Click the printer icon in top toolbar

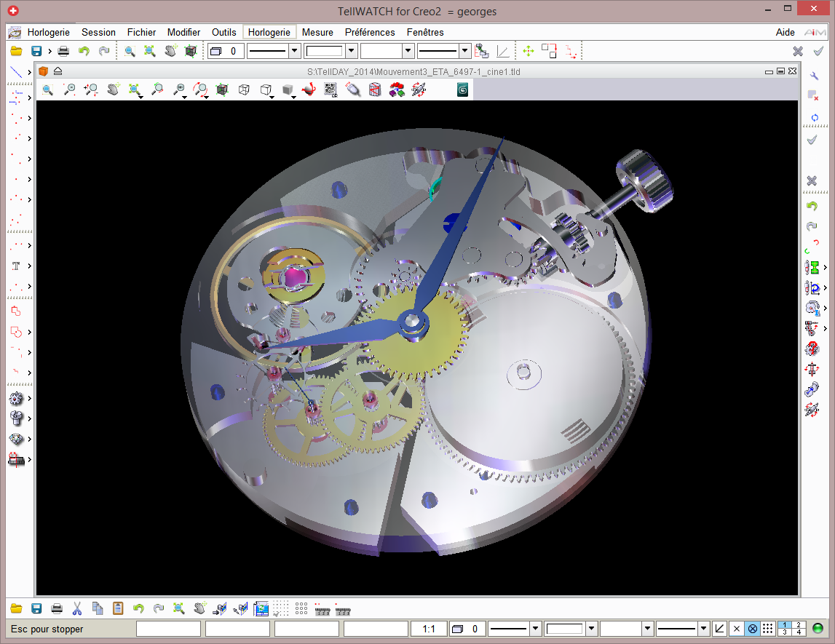(x=63, y=51)
